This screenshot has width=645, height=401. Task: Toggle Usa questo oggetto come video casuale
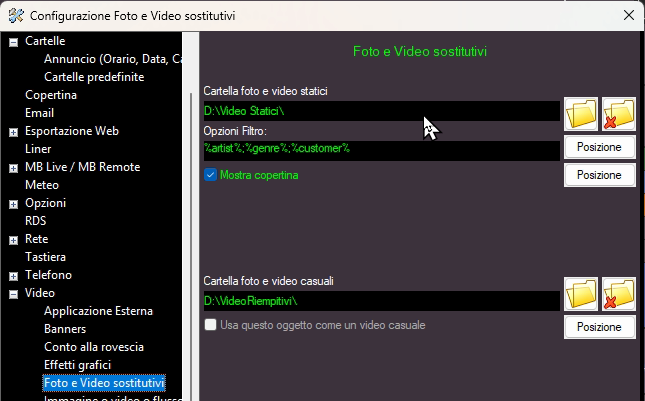210,325
